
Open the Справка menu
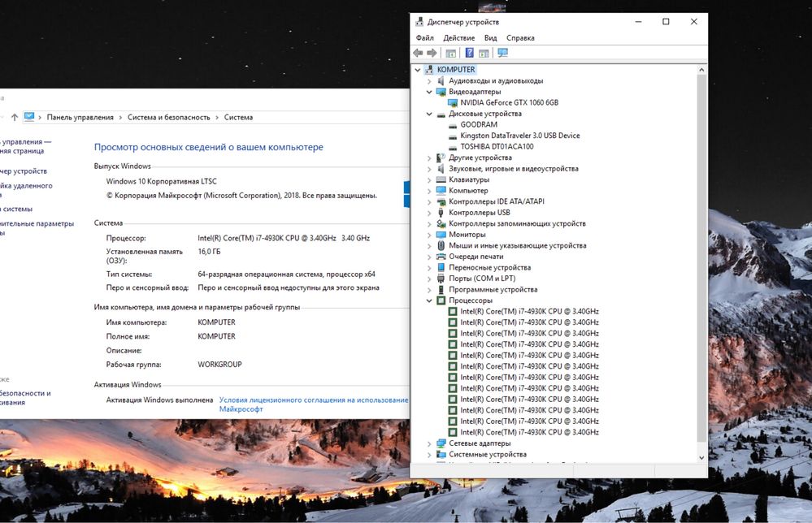click(520, 38)
